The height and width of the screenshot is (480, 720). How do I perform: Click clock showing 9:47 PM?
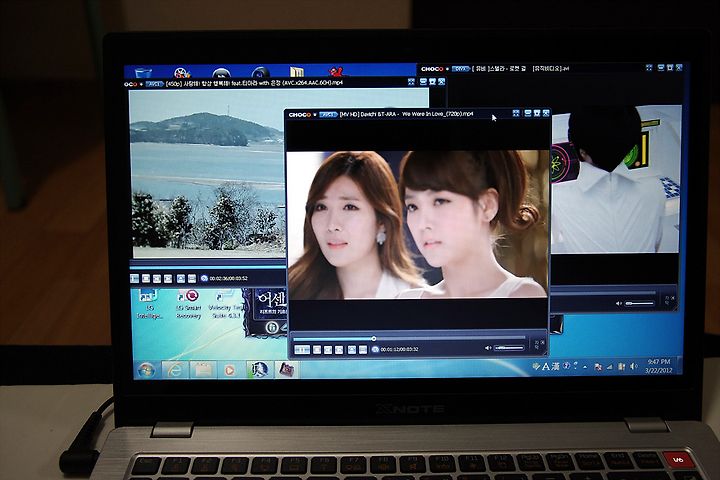click(659, 366)
